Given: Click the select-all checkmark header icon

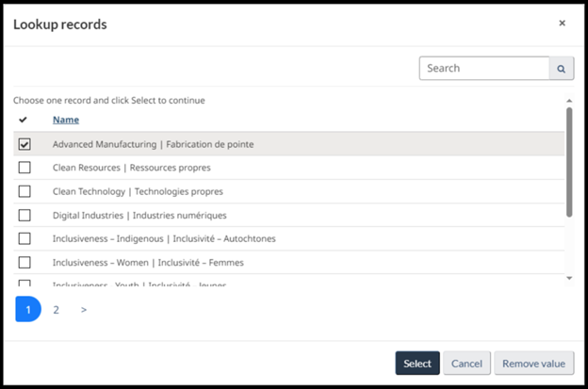Looking at the screenshot, I should point(24,120).
